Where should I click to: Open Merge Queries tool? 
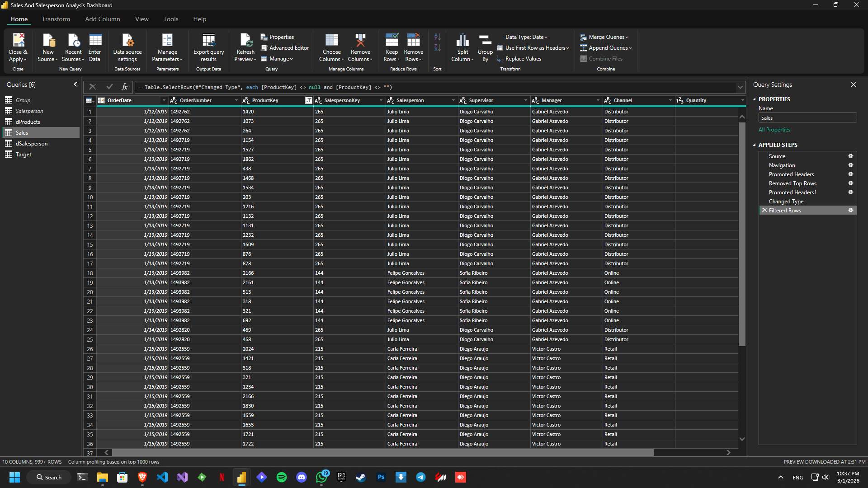[x=604, y=37]
